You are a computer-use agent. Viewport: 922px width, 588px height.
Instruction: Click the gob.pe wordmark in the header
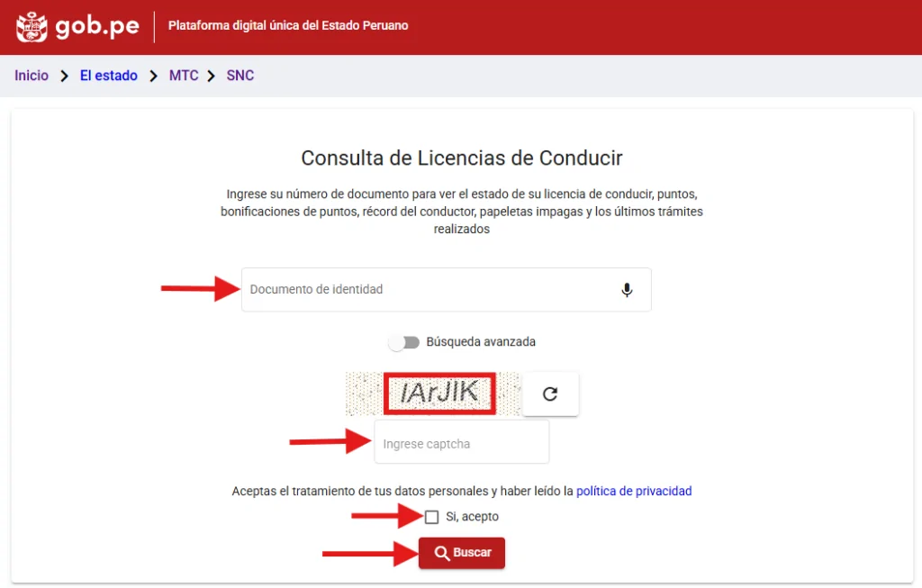97,26
